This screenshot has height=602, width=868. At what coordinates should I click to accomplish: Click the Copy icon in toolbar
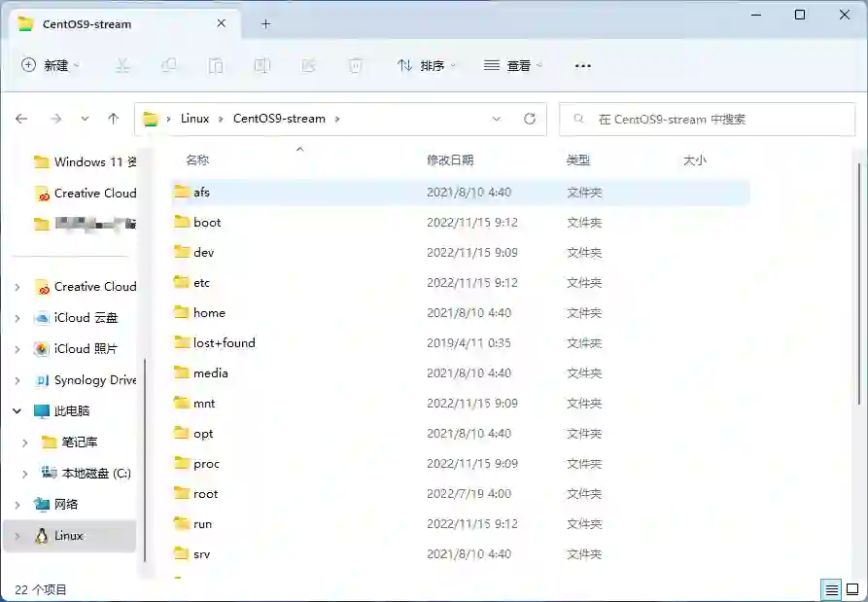pos(169,65)
